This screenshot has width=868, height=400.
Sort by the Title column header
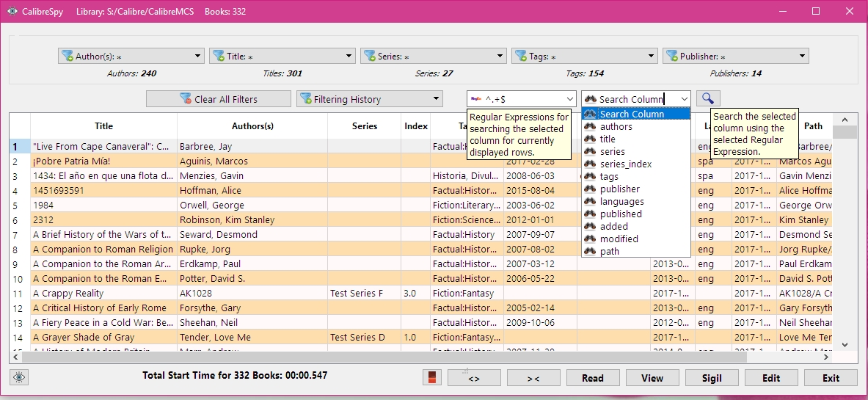point(103,126)
